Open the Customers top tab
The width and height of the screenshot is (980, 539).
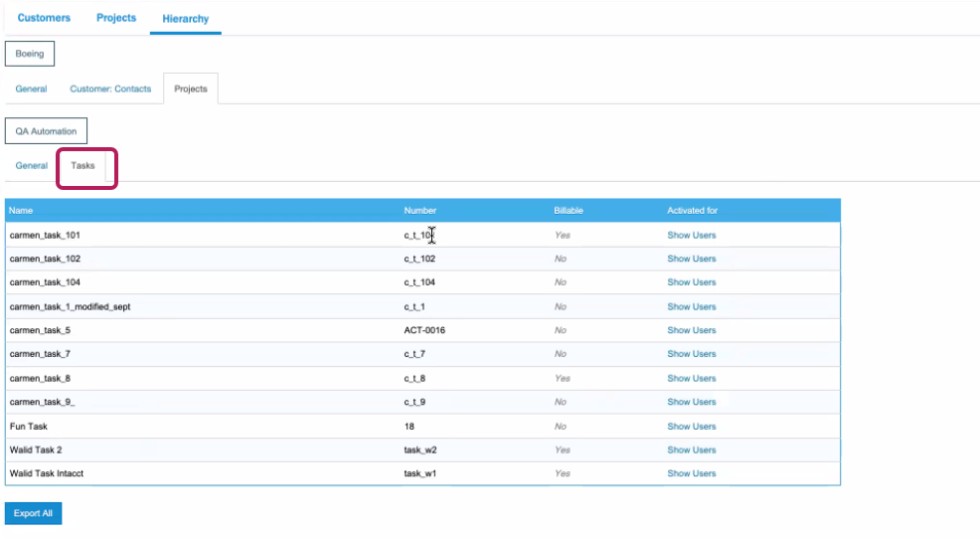coord(44,18)
